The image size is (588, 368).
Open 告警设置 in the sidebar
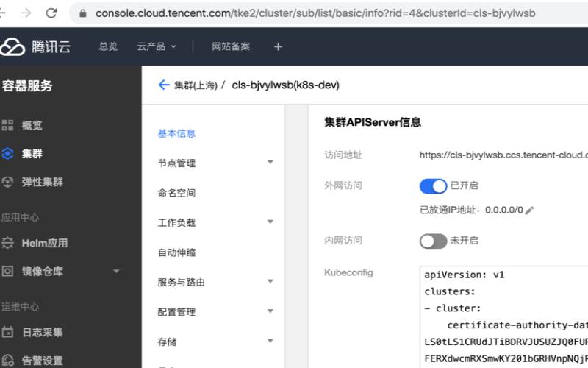[43, 361]
